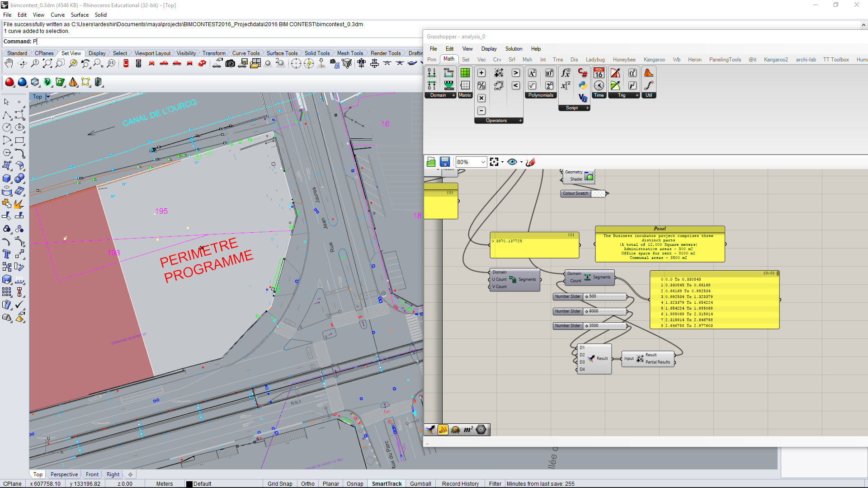868x488 pixels.
Task: Click the Pan hand tool icon
Action: (9, 64)
